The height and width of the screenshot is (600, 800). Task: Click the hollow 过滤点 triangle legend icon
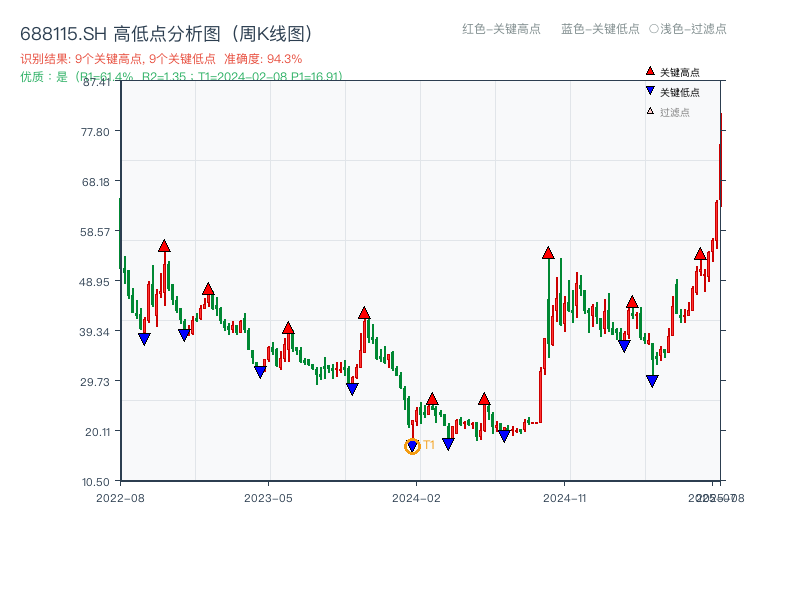click(650, 111)
